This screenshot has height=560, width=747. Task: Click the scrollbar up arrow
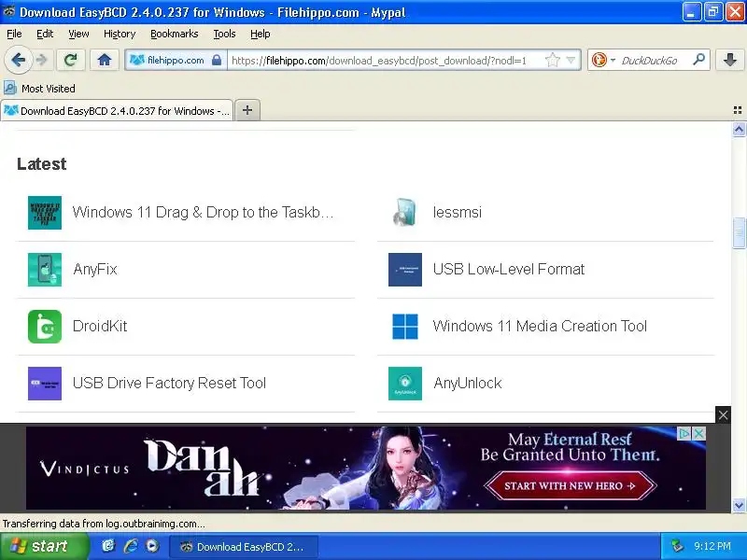(x=739, y=130)
